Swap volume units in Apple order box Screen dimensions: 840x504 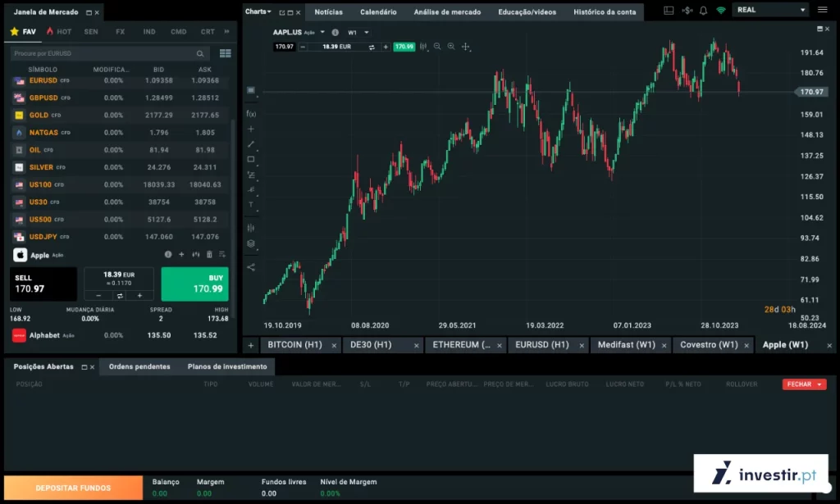pyautogui.click(x=119, y=295)
